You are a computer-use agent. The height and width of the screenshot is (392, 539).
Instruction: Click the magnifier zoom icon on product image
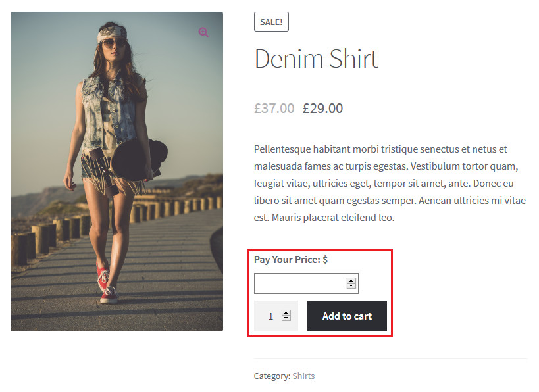[x=203, y=32]
